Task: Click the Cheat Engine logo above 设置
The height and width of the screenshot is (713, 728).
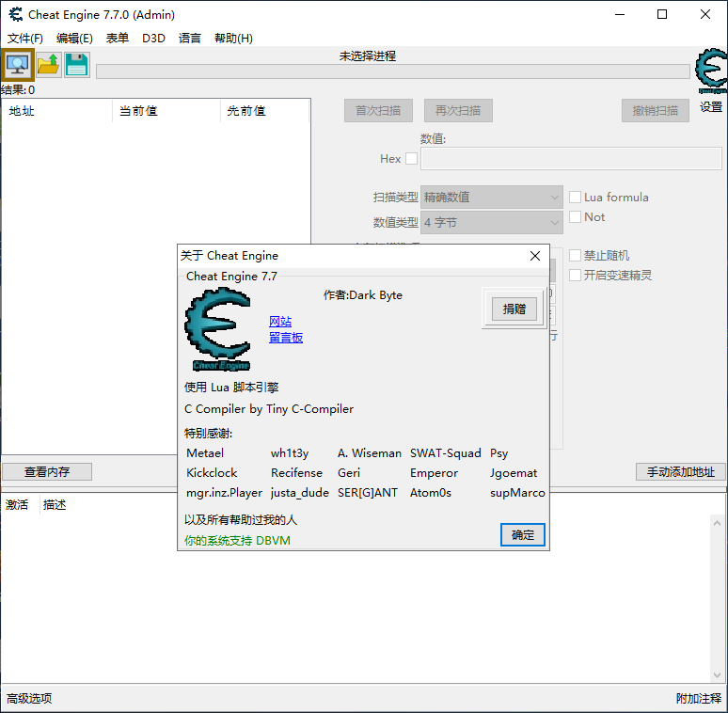Action: point(711,71)
